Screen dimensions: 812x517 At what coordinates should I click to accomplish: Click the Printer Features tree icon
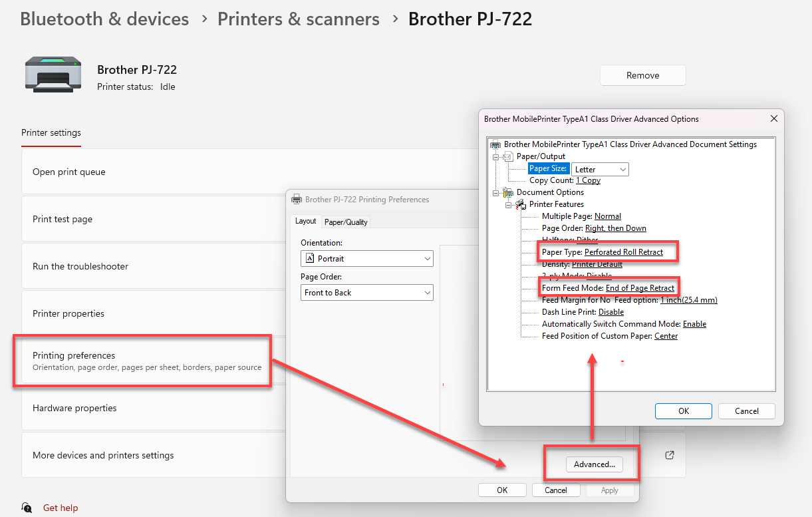tap(520, 204)
